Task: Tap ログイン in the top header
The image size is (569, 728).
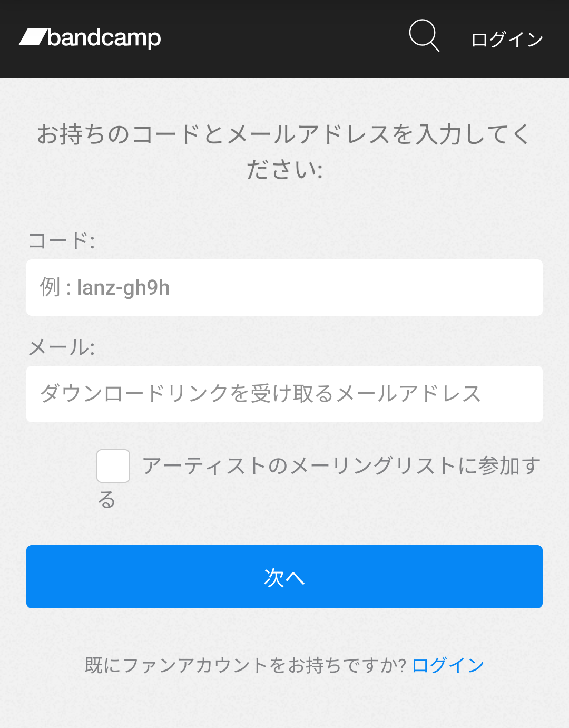Action: (x=507, y=40)
